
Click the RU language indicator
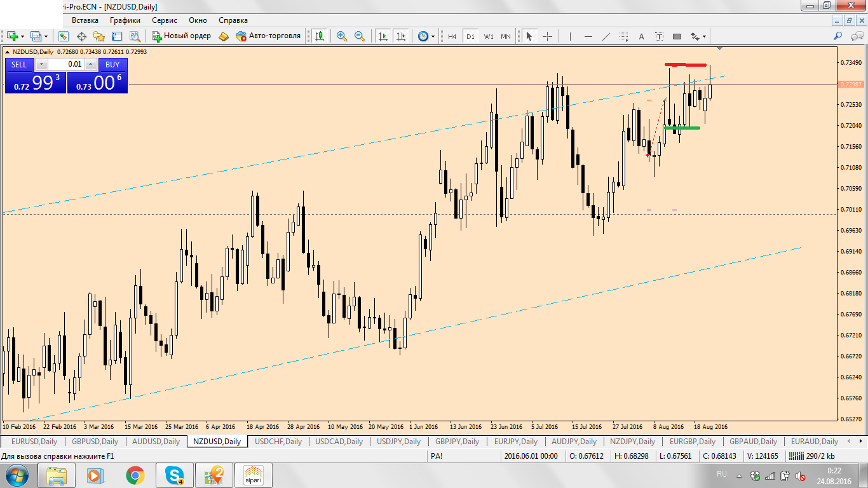[722, 474]
